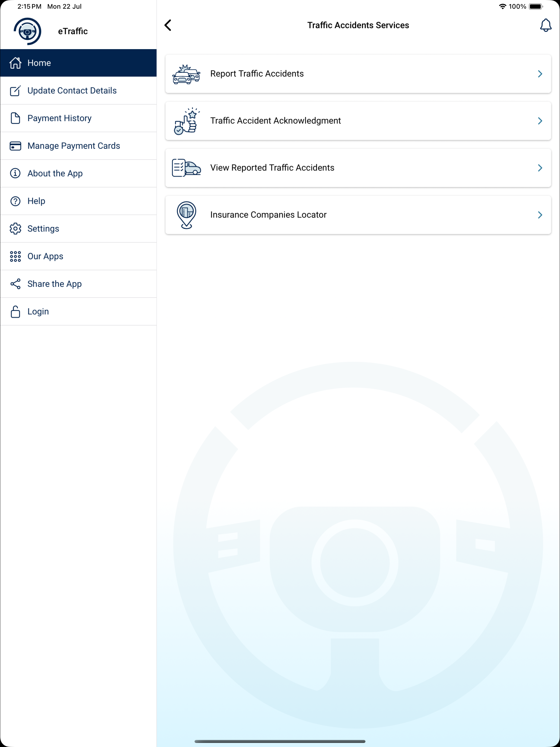Click the Help question mark icon
This screenshot has height=747, width=560.
[15, 201]
